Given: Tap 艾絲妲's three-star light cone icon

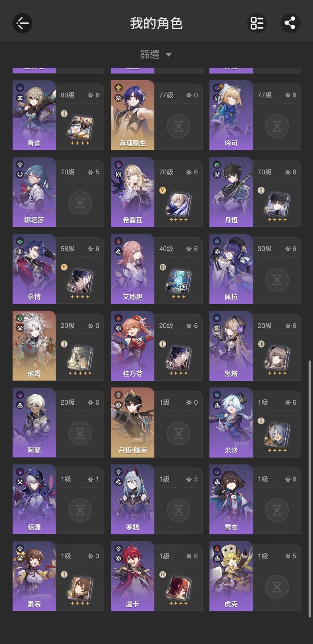Looking at the screenshot, I should (178, 281).
